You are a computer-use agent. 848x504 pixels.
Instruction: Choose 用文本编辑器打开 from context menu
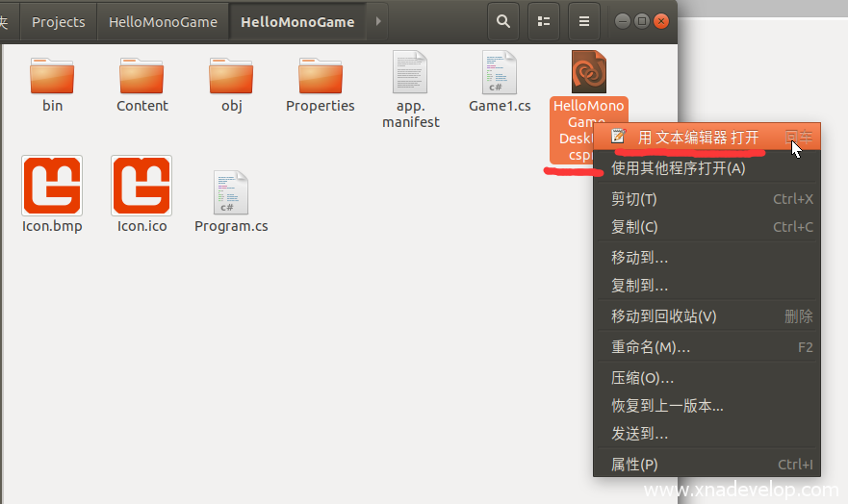pos(698,138)
